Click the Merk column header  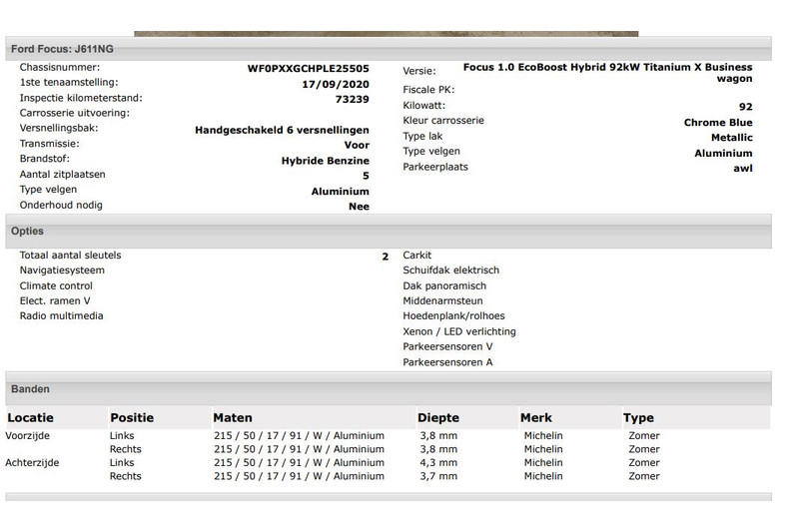pyautogui.click(x=536, y=417)
